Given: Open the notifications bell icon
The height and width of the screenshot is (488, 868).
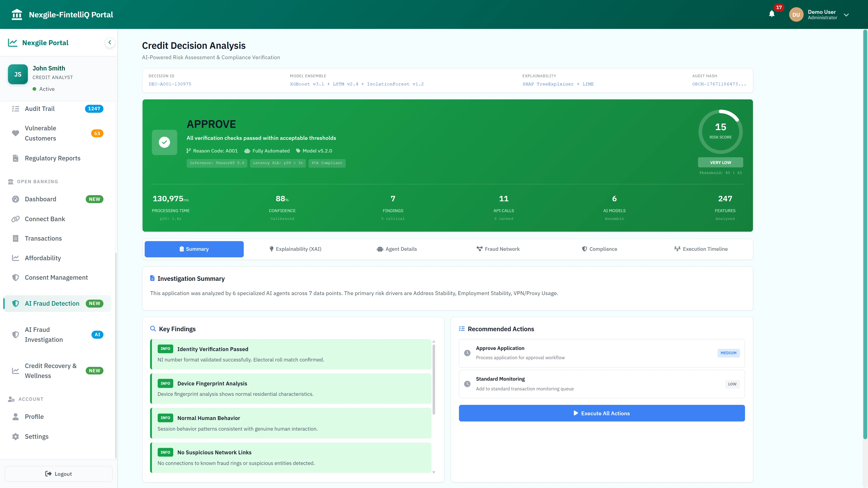Looking at the screenshot, I should click(x=772, y=14).
